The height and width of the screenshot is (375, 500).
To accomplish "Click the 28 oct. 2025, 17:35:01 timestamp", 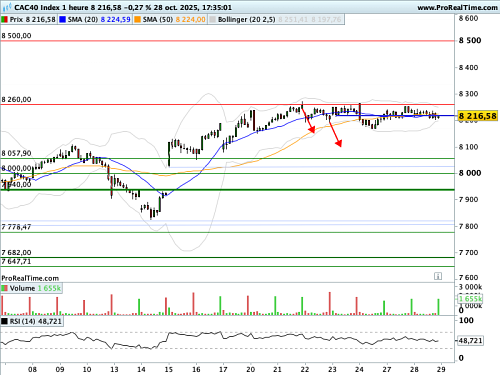I will pyautogui.click(x=193, y=7).
